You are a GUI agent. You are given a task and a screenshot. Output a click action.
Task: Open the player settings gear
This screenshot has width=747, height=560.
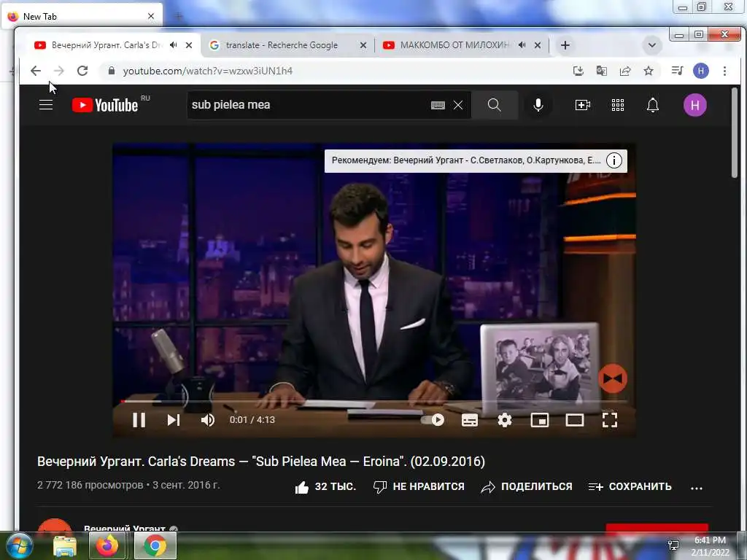pos(505,419)
